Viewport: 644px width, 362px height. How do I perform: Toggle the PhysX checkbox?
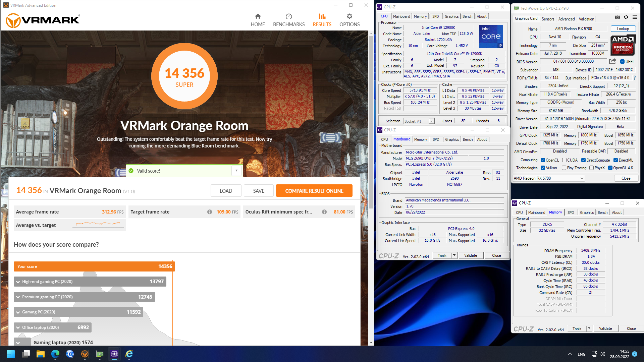(x=592, y=168)
